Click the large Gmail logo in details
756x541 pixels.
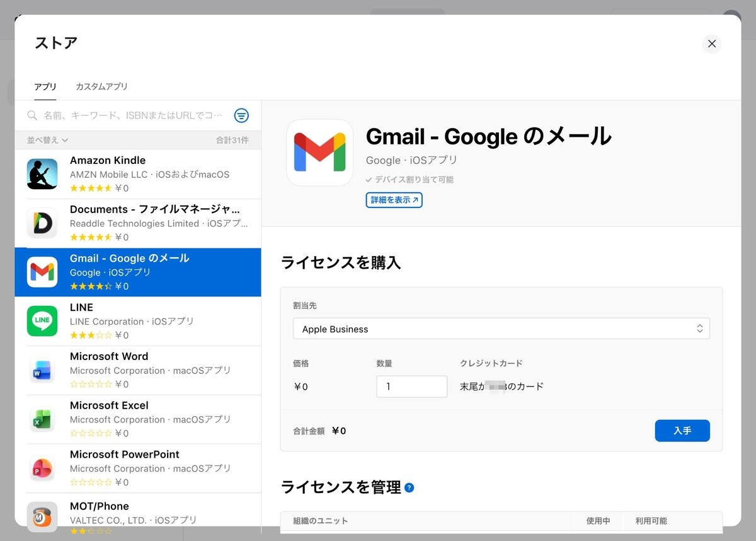[319, 153]
